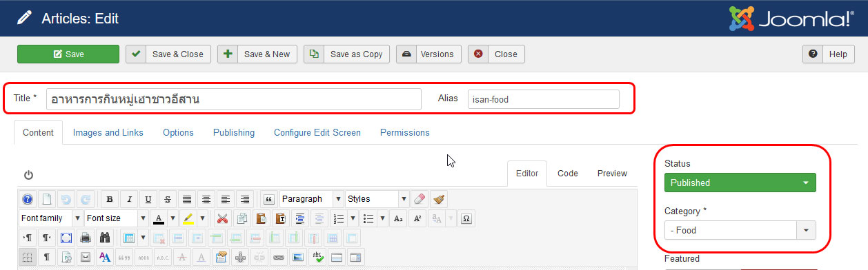The width and height of the screenshot is (868, 270).
Task: Click the Paste as plain text icon
Action: point(280,218)
